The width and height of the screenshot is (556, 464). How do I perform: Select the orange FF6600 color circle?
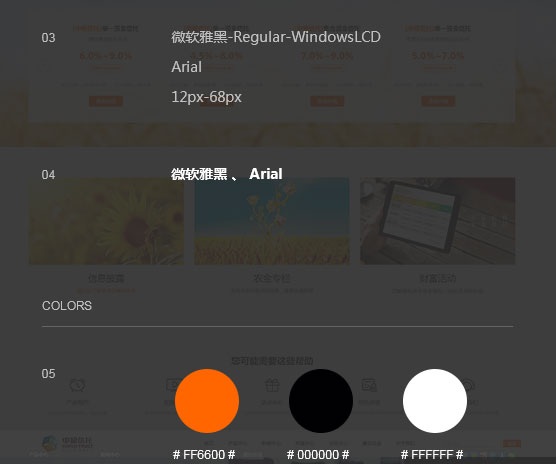[x=207, y=401]
